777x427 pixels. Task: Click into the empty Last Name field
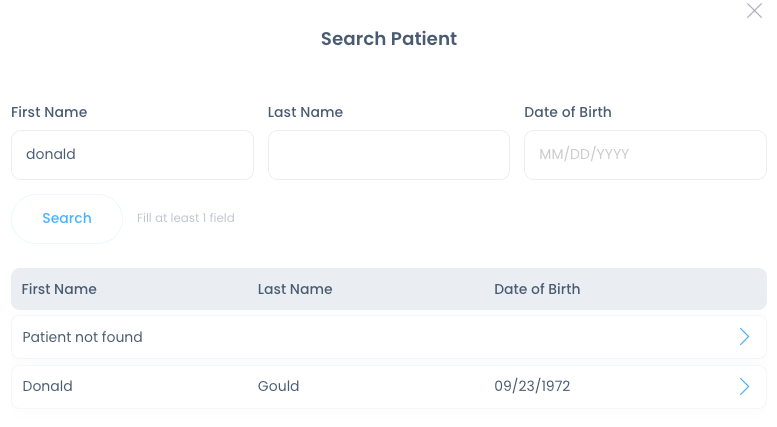click(x=389, y=155)
